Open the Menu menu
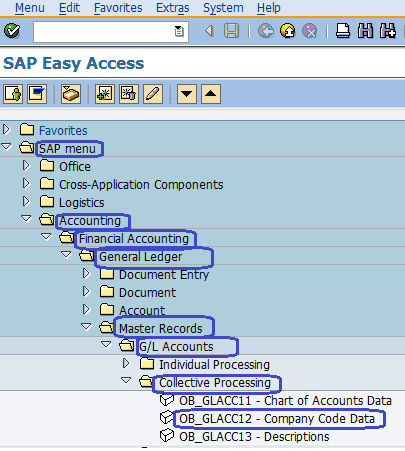This screenshot has width=405, height=451. pyautogui.click(x=30, y=8)
